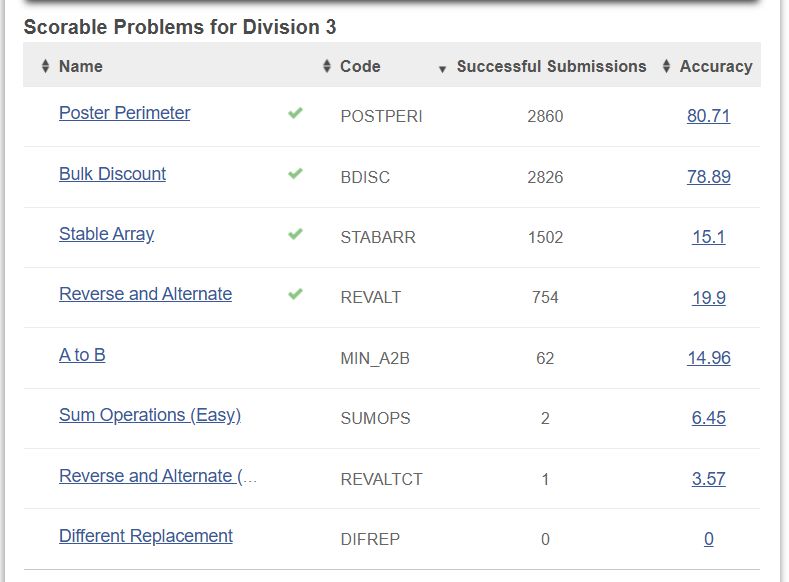
Task: Sort by Successful Submissions column header
Action: [x=550, y=67]
